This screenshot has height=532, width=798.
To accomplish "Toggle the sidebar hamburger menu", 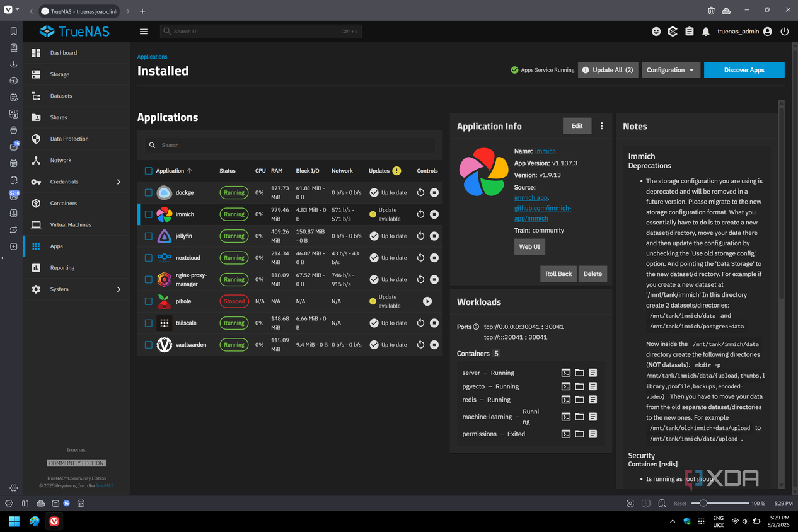I will tap(144, 32).
